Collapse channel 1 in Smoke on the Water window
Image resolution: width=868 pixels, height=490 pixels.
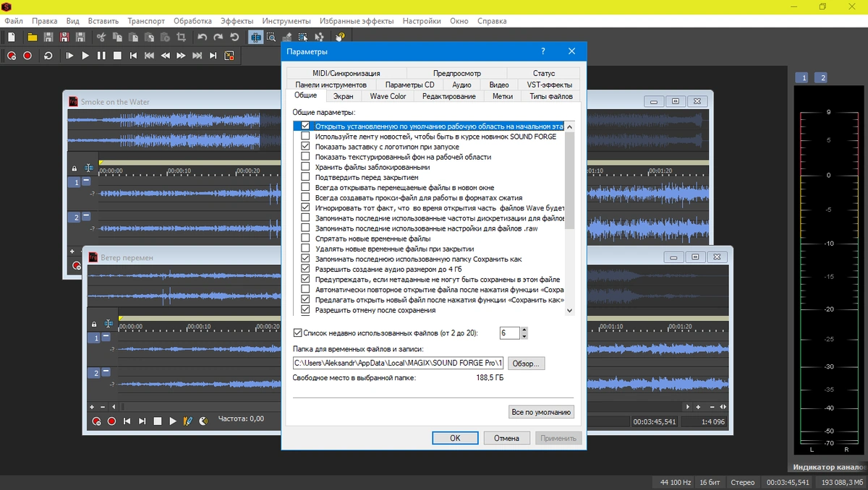[x=86, y=181]
